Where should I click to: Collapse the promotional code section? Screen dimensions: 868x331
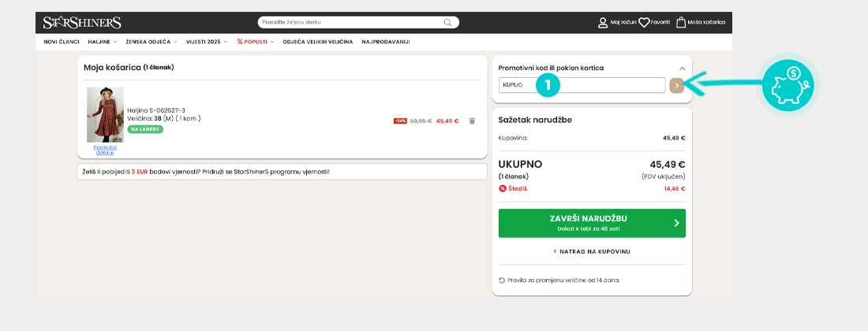(x=682, y=69)
